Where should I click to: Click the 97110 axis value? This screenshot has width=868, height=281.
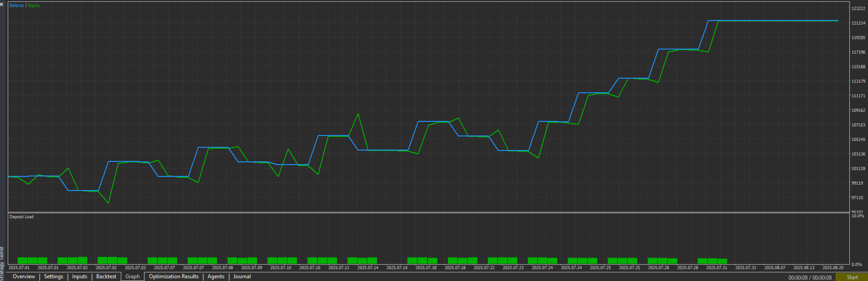click(857, 198)
